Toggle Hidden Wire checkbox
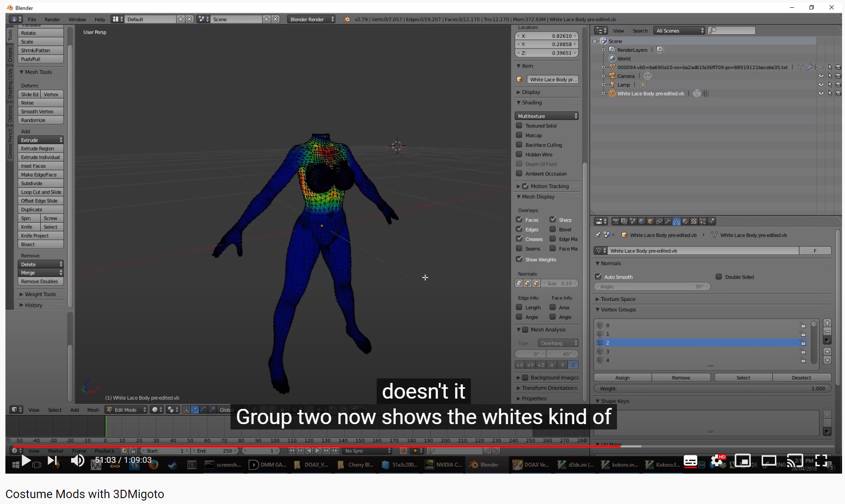Viewport: 845px width, 504px height. coord(519,154)
